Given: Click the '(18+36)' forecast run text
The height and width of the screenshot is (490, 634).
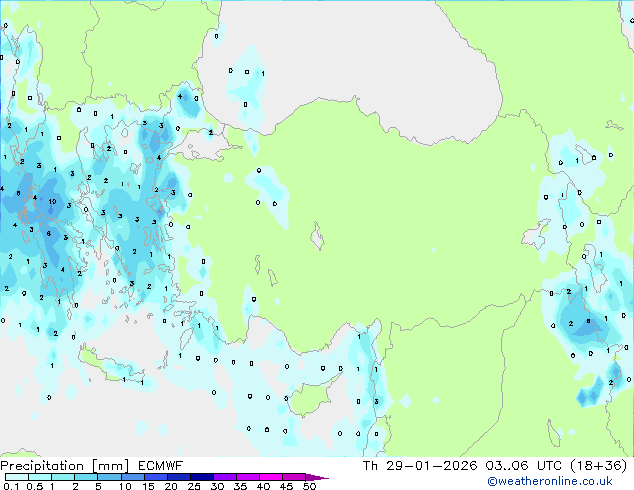Looking at the screenshot, I should pyautogui.click(x=599, y=466).
